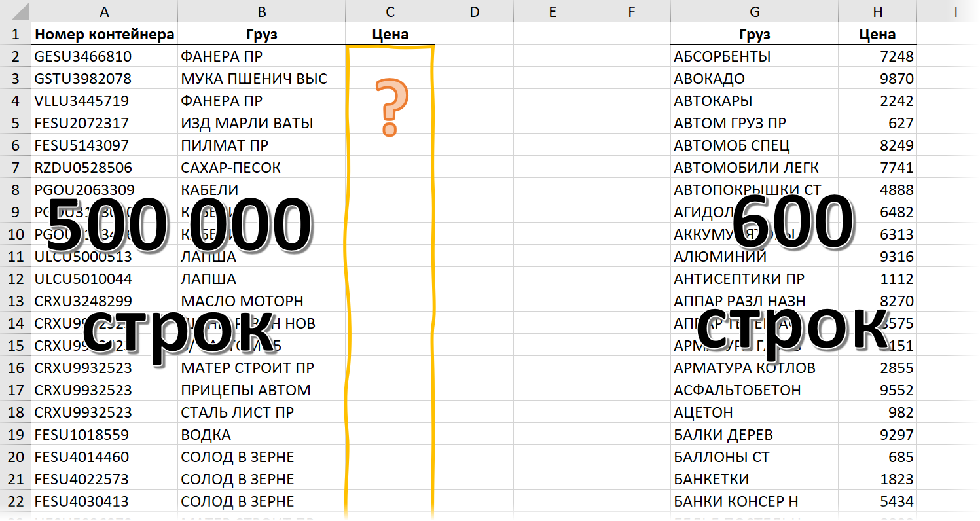Select column B header

pos(261,11)
